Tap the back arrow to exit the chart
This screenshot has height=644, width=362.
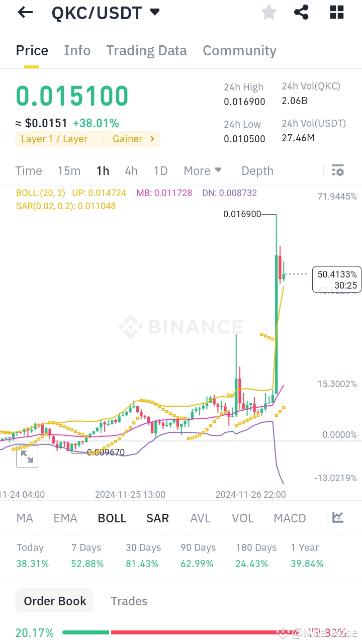tap(25, 12)
